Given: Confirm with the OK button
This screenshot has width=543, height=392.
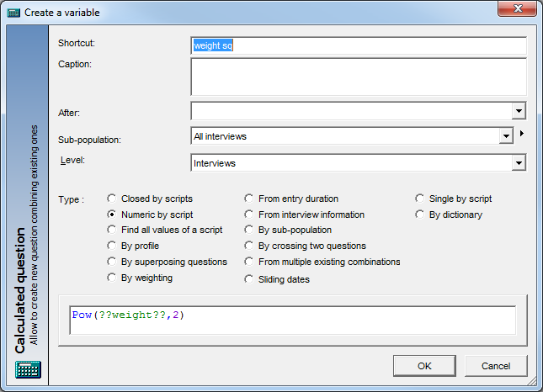Looking at the screenshot, I should 424,366.
